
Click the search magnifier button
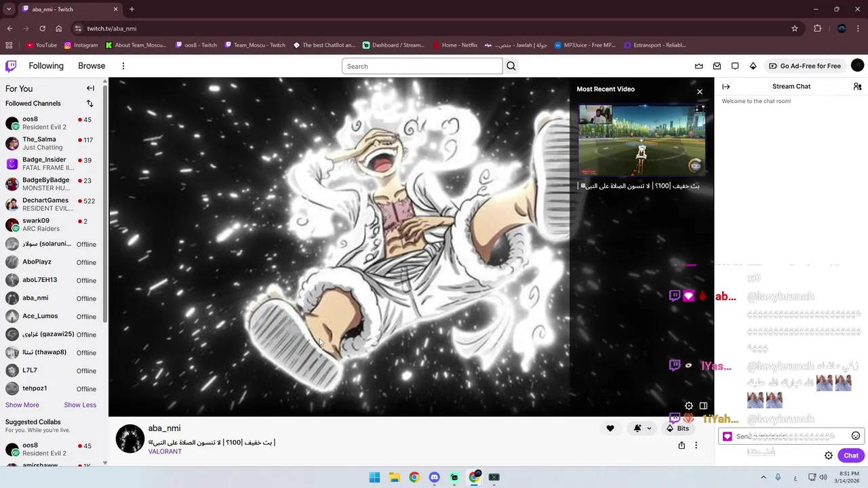coord(511,66)
